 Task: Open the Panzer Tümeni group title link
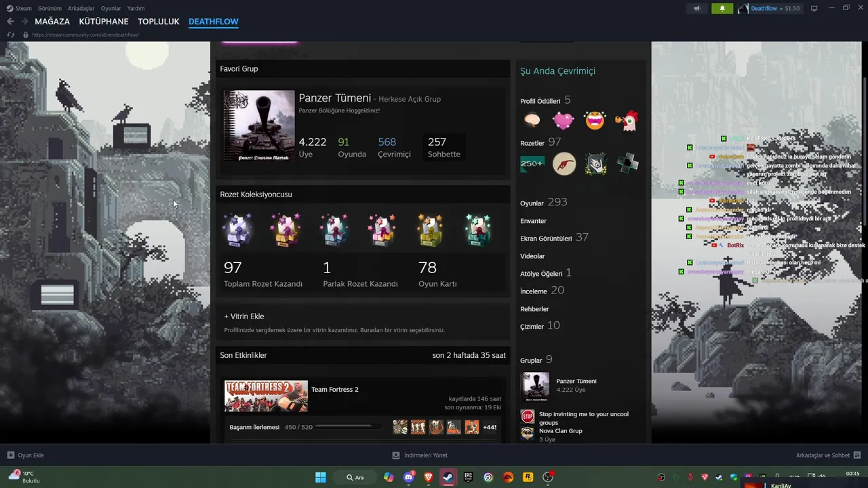[x=335, y=98]
